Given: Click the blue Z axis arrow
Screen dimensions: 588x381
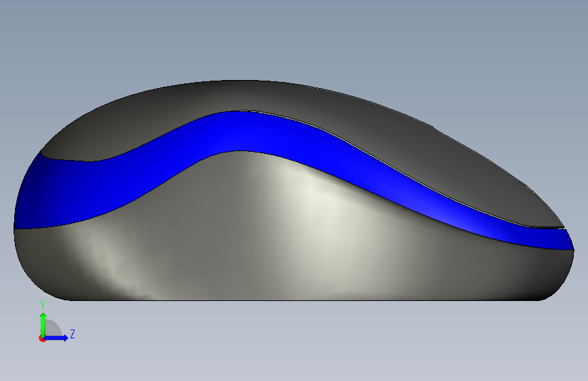Looking at the screenshot, I should click(x=56, y=338).
